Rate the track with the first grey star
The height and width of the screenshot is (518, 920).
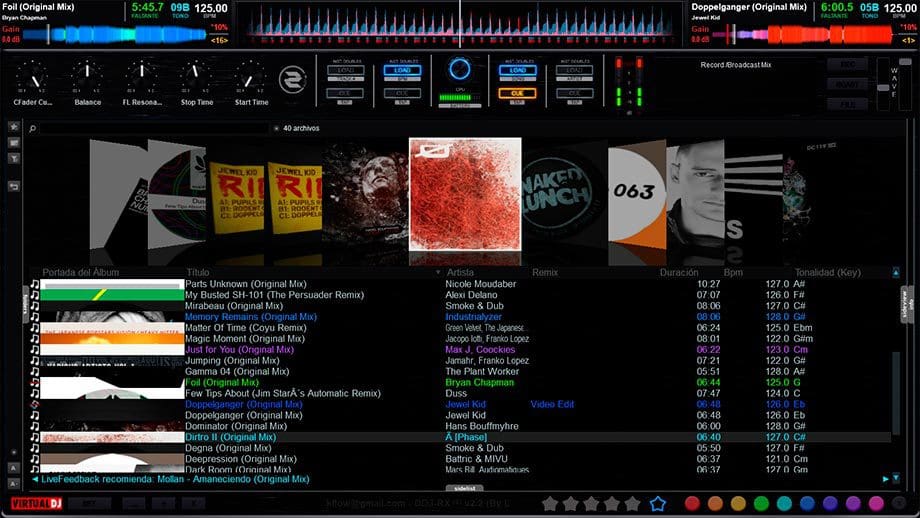(550, 503)
